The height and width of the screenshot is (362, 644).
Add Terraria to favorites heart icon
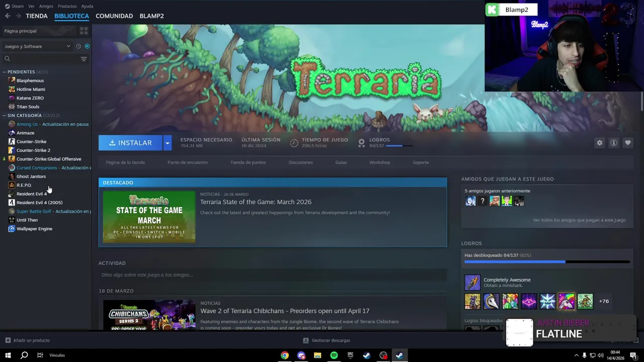point(627,143)
